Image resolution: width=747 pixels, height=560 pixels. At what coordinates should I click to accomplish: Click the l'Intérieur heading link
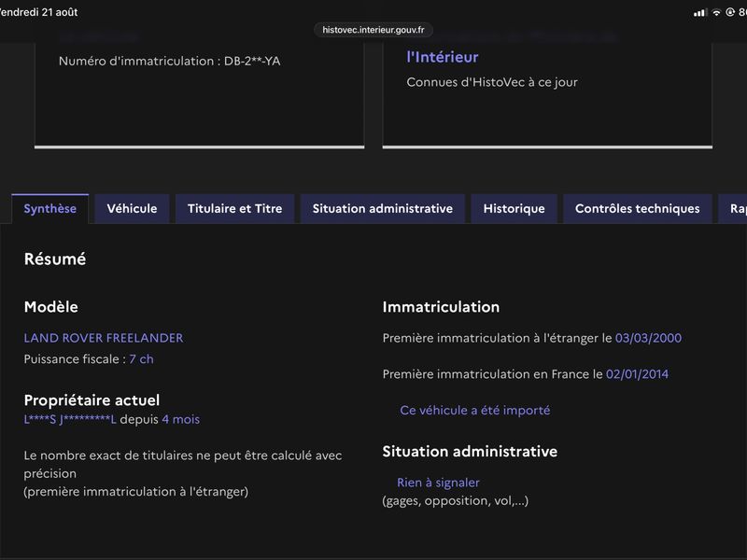(x=442, y=57)
